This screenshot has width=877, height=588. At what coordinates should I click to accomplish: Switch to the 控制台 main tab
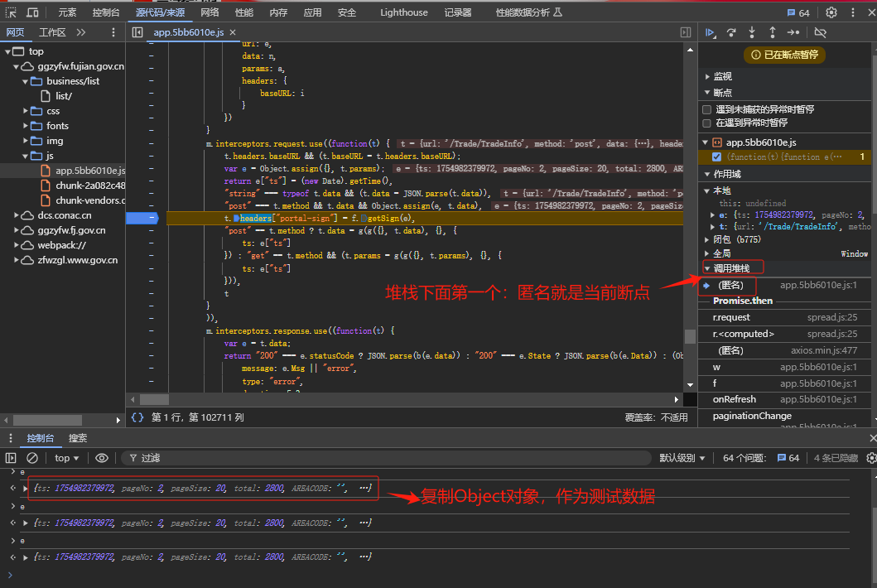106,12
